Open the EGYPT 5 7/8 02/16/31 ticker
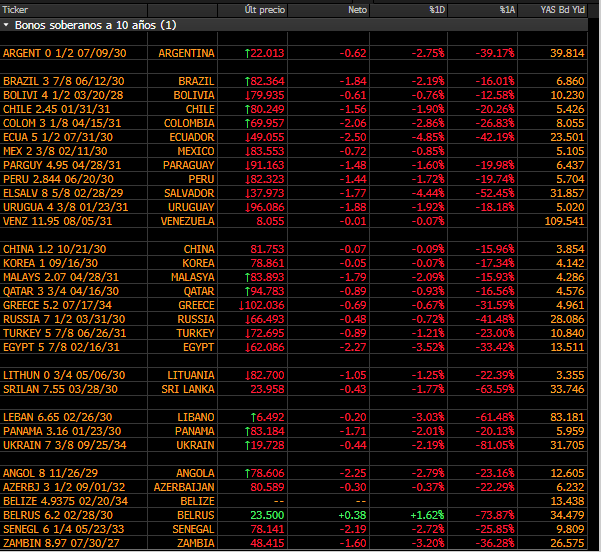This screenshot has height=552, width=601. coord(61,347)
